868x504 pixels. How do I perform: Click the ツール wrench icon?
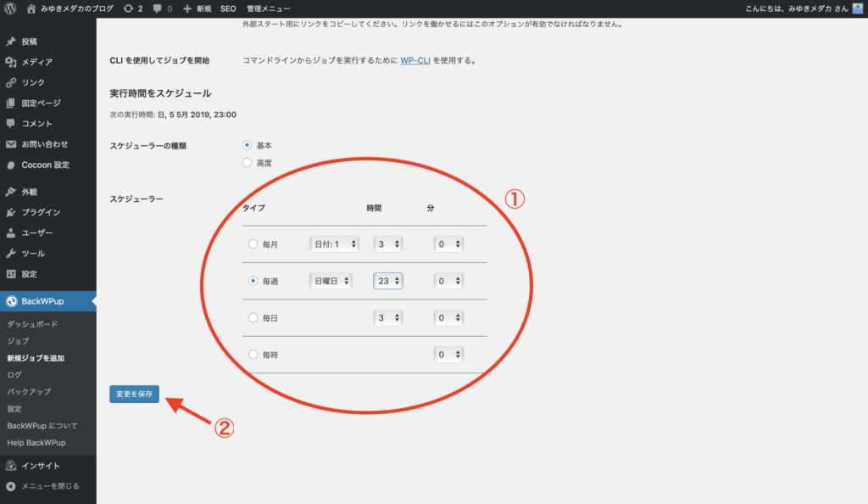10,254
